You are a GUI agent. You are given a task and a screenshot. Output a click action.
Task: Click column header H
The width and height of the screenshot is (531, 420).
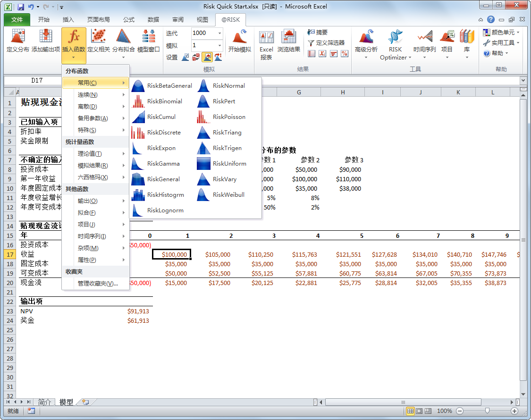pos(343,92)
